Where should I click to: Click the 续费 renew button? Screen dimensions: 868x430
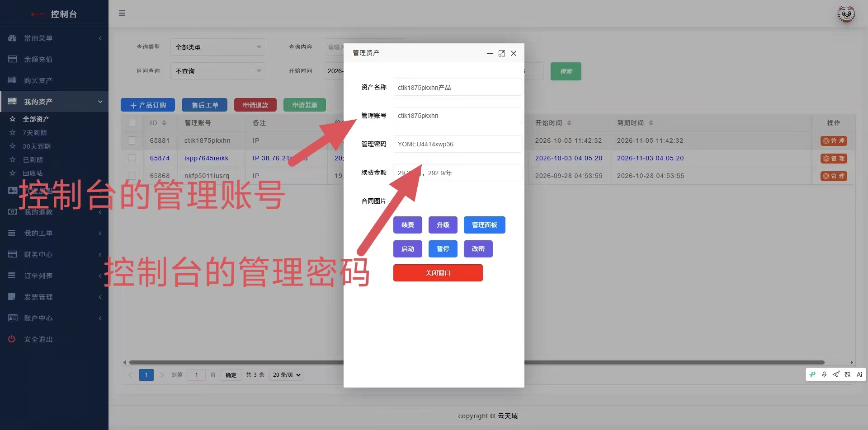pyautogui.click(x=408, y=225)
